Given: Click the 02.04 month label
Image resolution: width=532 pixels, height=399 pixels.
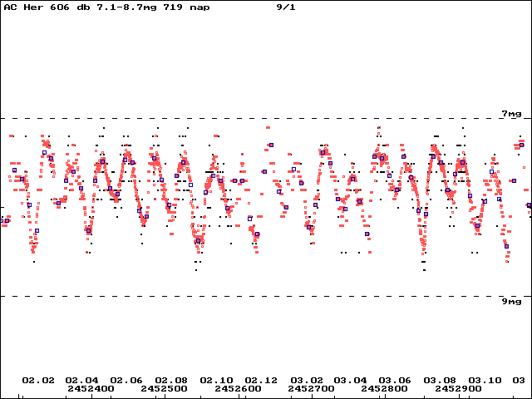Looking at the screenshot, I should point(81,381).
